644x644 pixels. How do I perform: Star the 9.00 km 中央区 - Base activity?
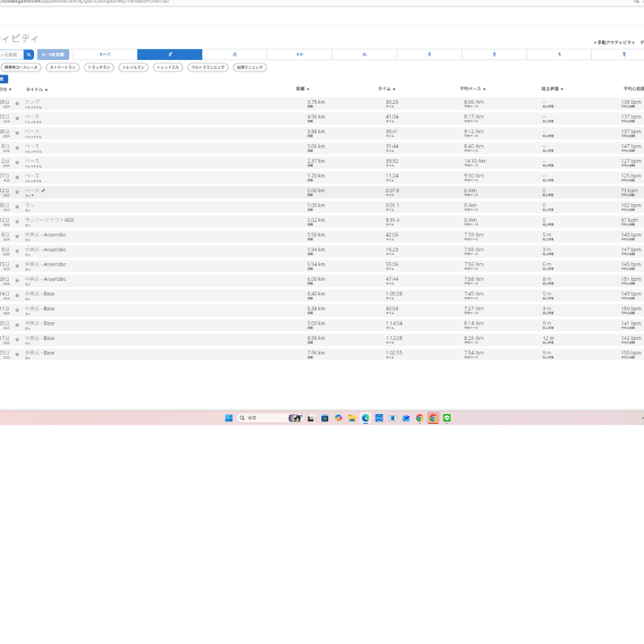(x=17, y=325)
